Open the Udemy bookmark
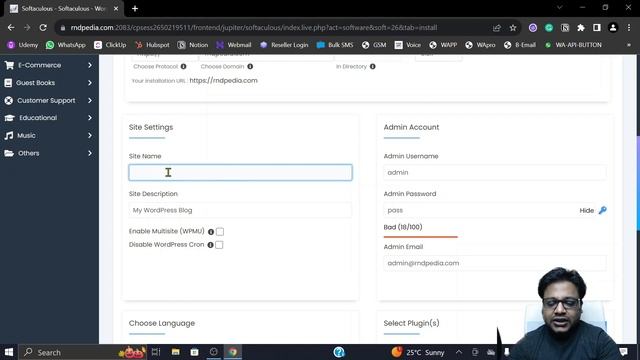This screenshot has height=360, width=640. click(x=23, y=45)
